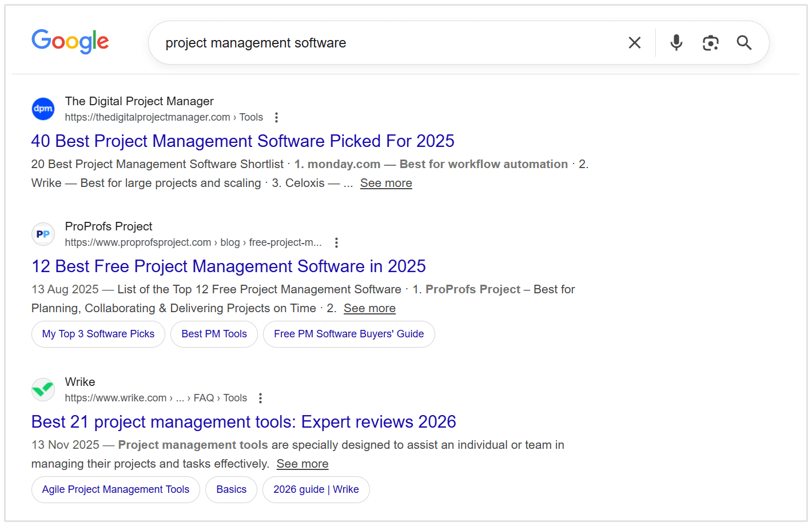The height and width of the screenshot is (526, 812).
Task: Click The Digital Project Manager site favicon
Action: (x=43, y=109)
